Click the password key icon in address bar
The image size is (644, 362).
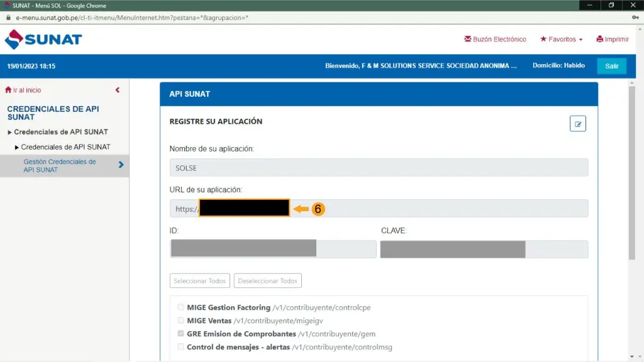(x=635, y=18)
